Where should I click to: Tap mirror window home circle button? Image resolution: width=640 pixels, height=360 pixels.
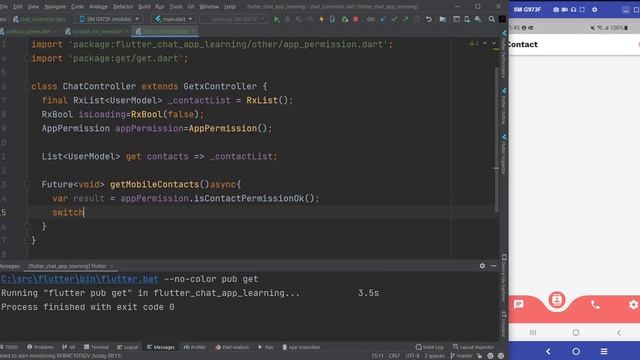pyautogui.click(x=576, y=351)
